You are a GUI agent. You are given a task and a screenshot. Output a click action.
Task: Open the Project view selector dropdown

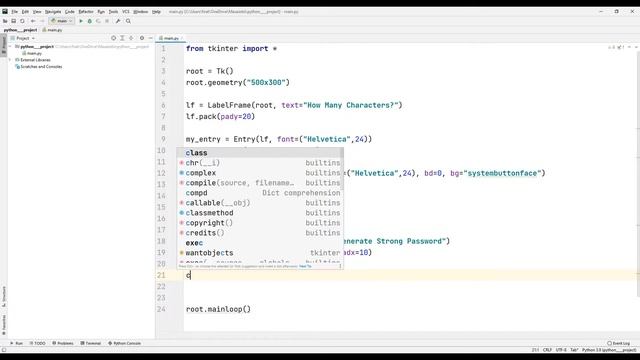23,38
